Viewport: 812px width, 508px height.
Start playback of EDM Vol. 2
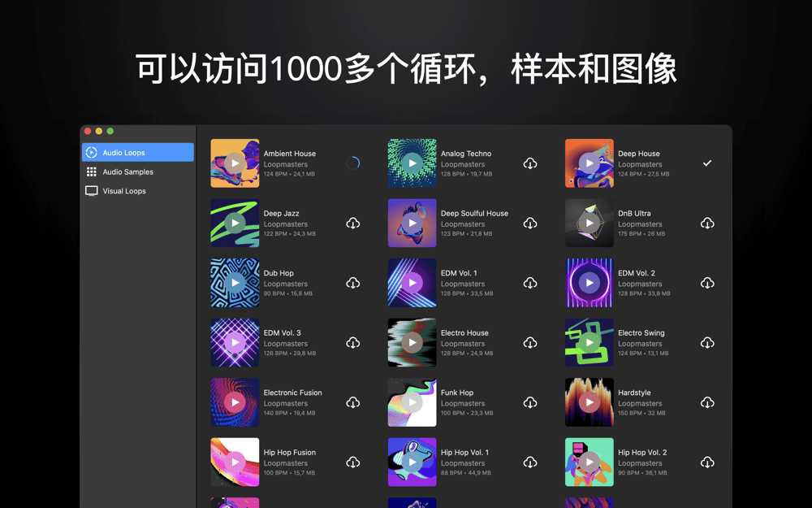pyautogui.click(x=590, y=283)
